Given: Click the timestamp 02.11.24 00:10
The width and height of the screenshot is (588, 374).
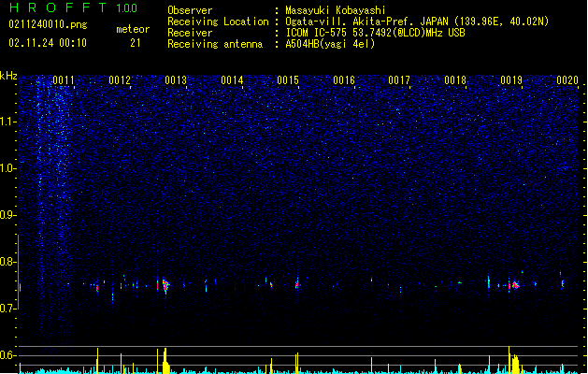Looking at the screenshot, I should pyautogui.click(x=48, y=43).
